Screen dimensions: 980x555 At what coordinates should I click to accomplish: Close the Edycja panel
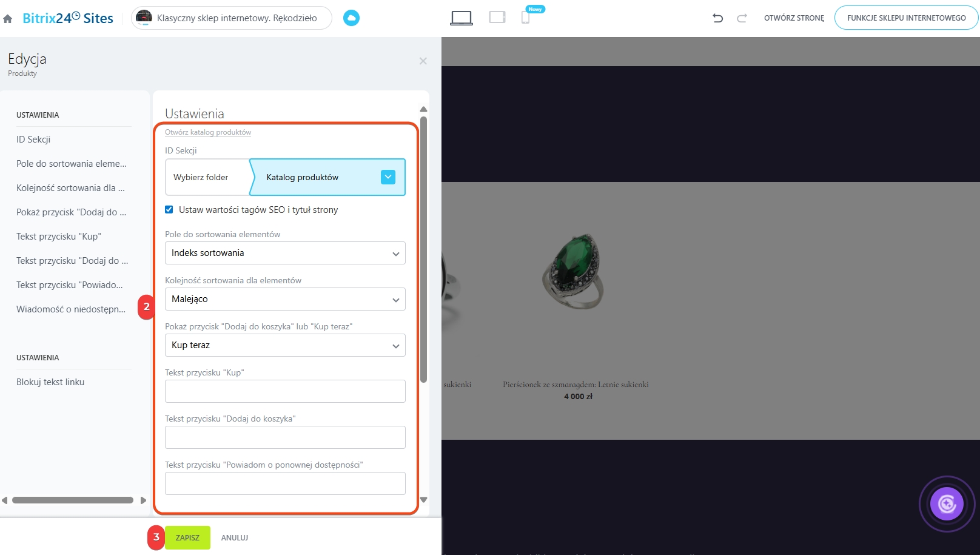tap(423, 61)
